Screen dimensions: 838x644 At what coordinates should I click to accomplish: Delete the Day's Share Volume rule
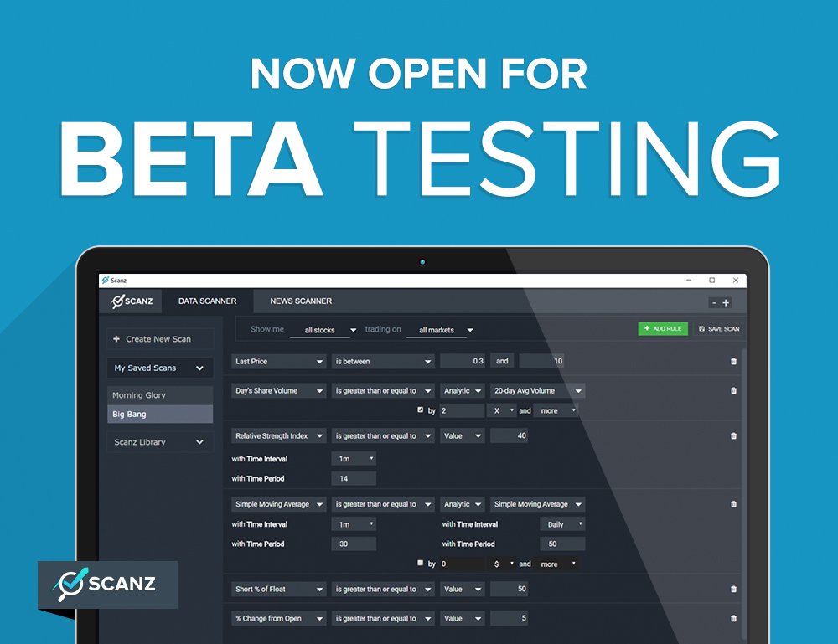point(733,391)
